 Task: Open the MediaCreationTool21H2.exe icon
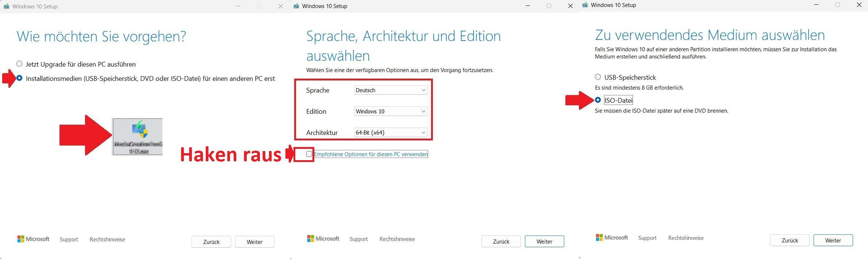(x=138, y=136)
